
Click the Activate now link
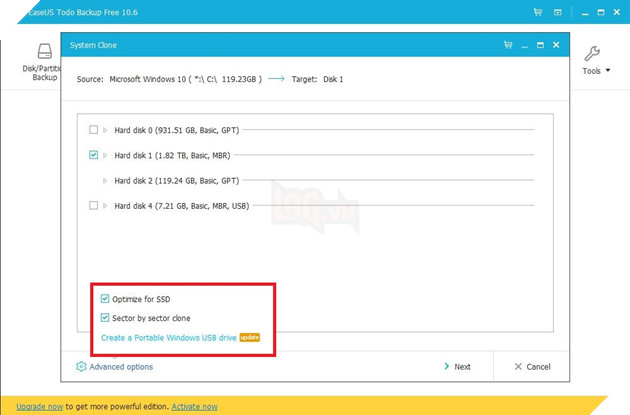194,407
